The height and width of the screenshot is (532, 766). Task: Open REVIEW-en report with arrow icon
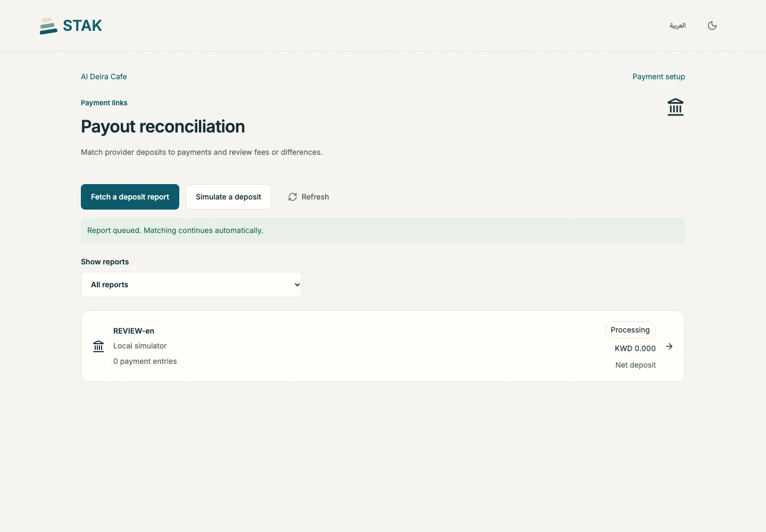pyautogui.click(x=669, y=346)
